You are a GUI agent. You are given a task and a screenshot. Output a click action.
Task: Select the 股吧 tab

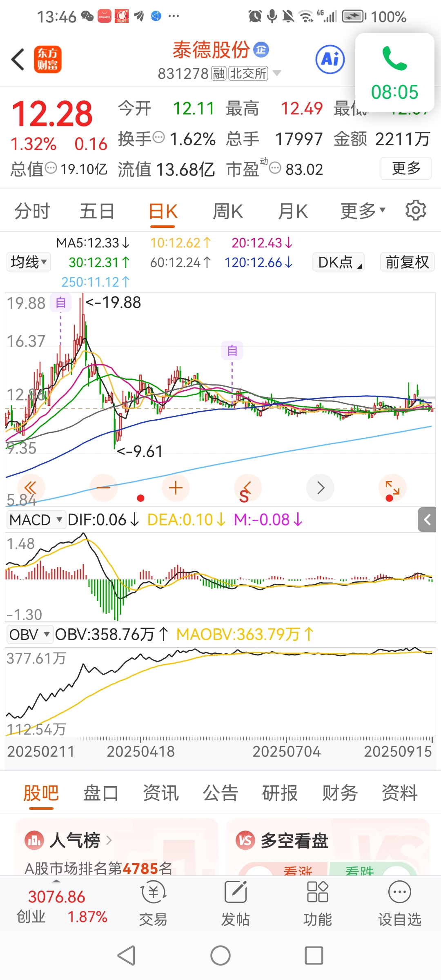(41, 793)
